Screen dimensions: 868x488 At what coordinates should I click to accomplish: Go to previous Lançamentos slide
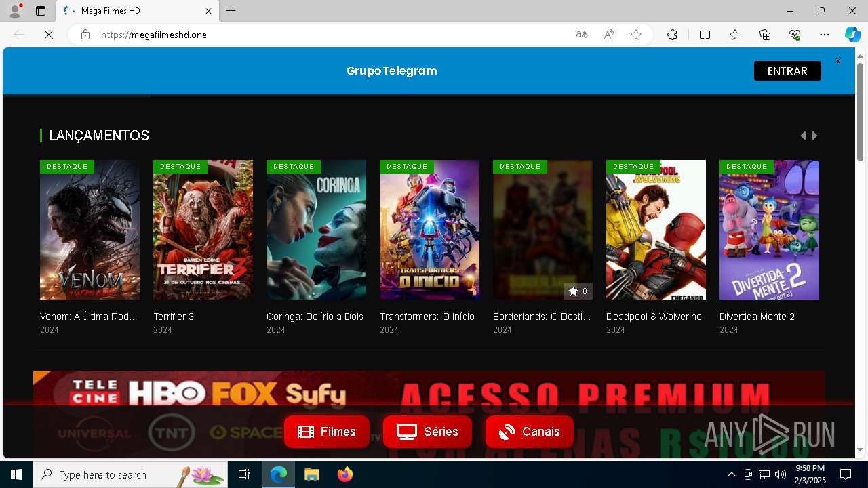[803, 136]
